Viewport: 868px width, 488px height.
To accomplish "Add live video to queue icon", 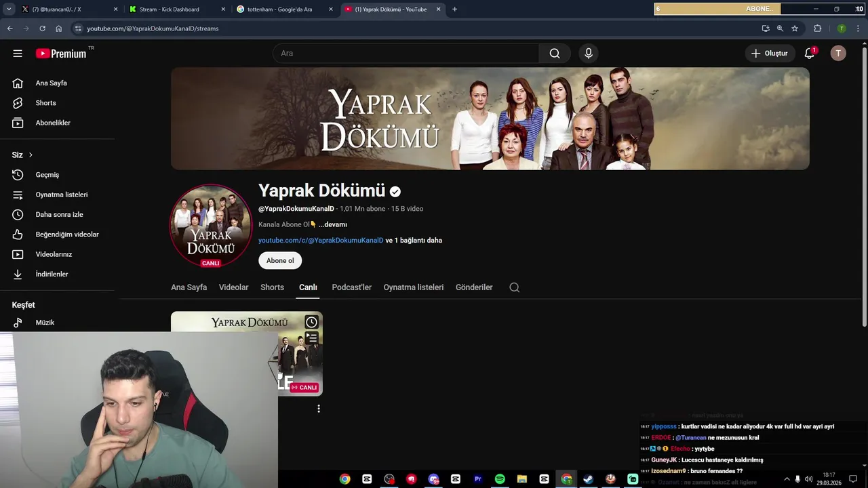I will pos(311,338).
